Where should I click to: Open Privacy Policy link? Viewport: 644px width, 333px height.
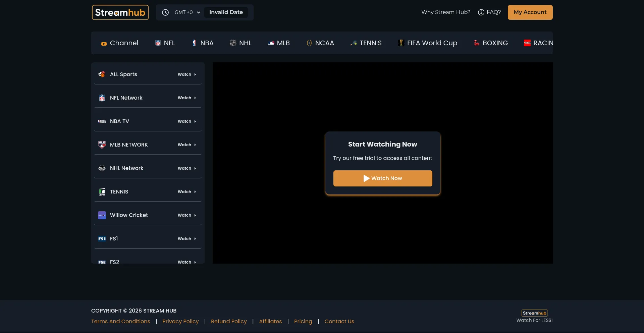coord(180,321)
